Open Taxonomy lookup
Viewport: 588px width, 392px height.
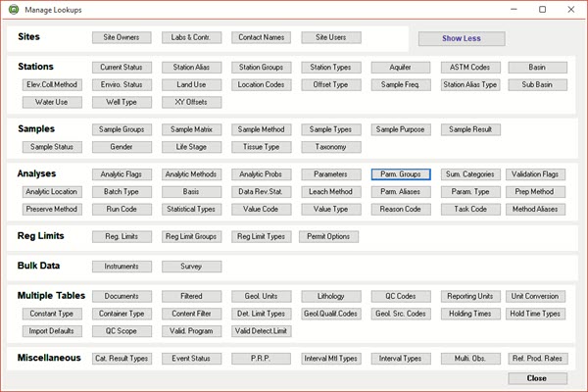[x=331, y=147]
